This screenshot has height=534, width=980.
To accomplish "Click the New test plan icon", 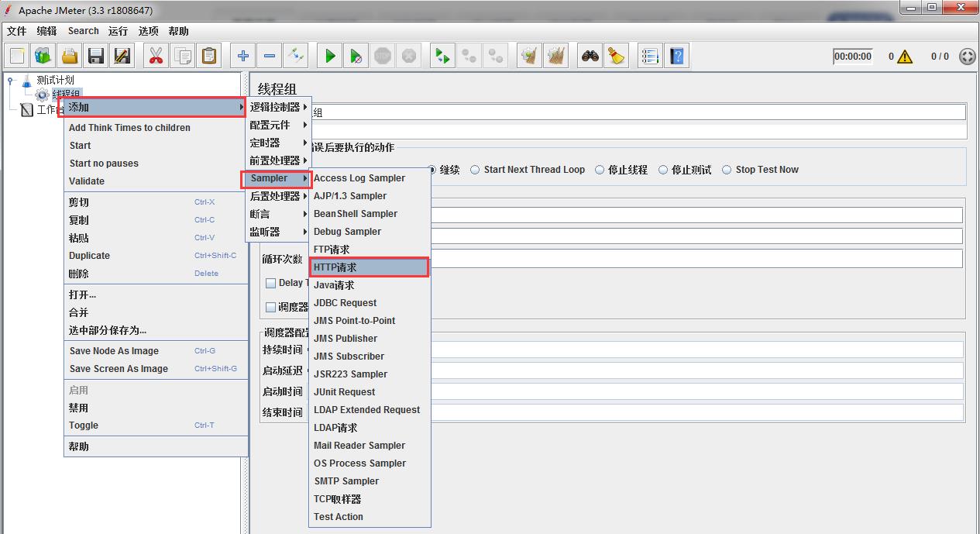I will (18, 56).
